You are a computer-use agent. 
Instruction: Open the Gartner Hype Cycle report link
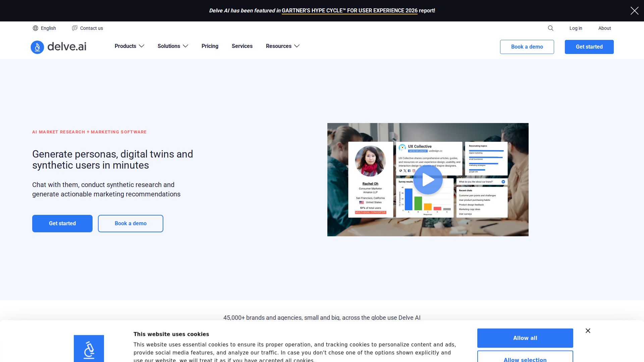[350, 11]
